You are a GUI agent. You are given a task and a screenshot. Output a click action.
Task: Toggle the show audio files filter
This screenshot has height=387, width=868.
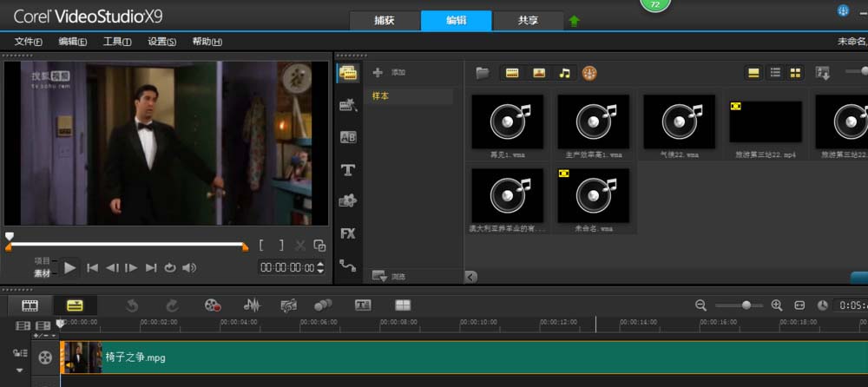(x=564, y=73)
